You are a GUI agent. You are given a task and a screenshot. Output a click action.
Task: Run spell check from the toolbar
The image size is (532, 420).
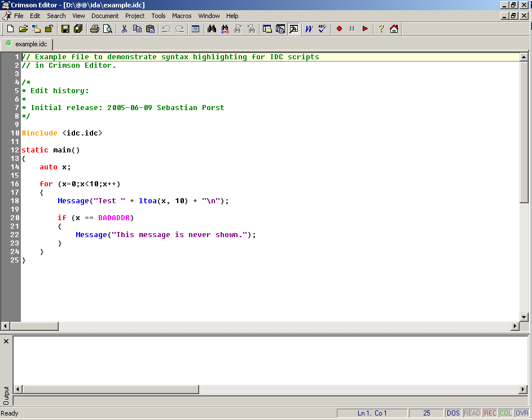pyautogui.click(x=322, y=29)
